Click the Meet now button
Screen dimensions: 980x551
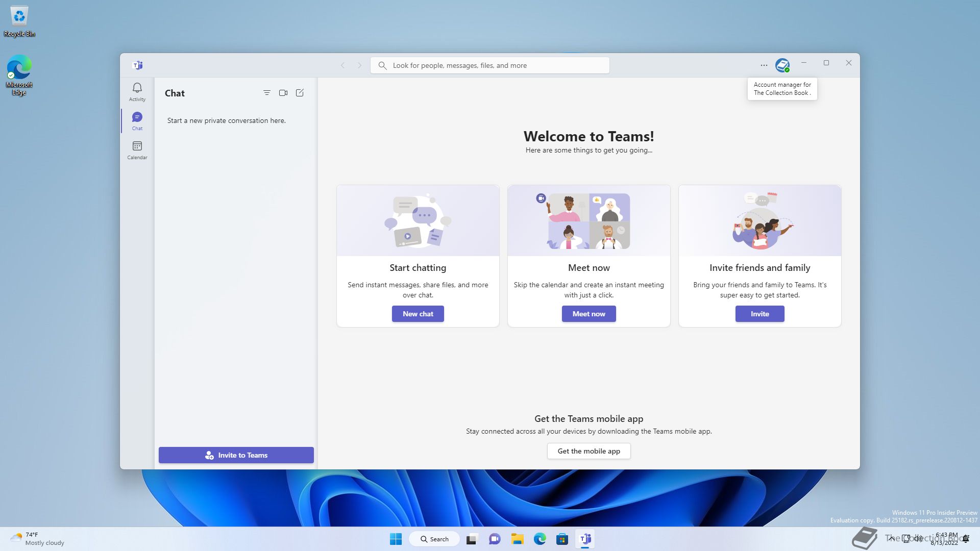589,314
